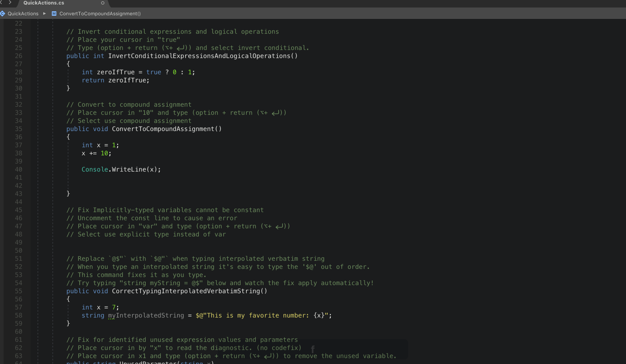Click the breadcrumb separator triangle
Image resolution: width=626 pixels, height=364 pixels.
[45, 14]
